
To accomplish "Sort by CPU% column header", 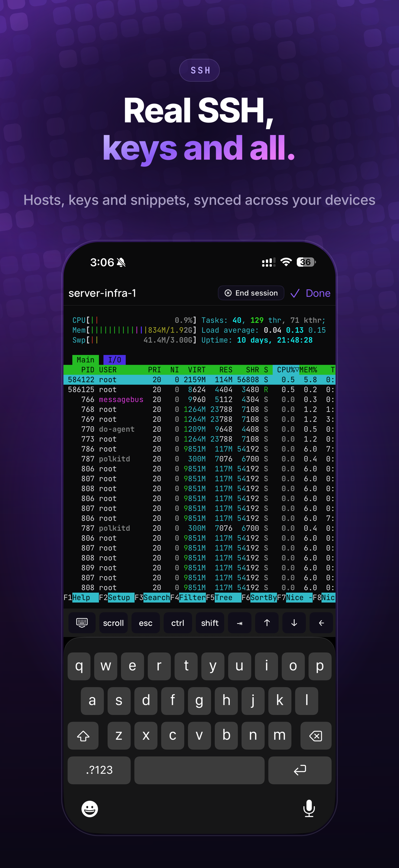I will tap(286, 370).
